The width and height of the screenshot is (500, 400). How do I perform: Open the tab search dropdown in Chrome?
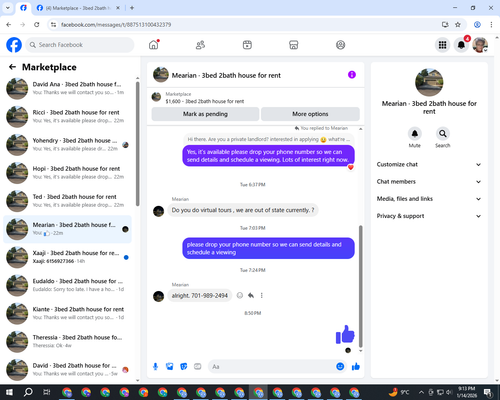click(x=8, y=8)
